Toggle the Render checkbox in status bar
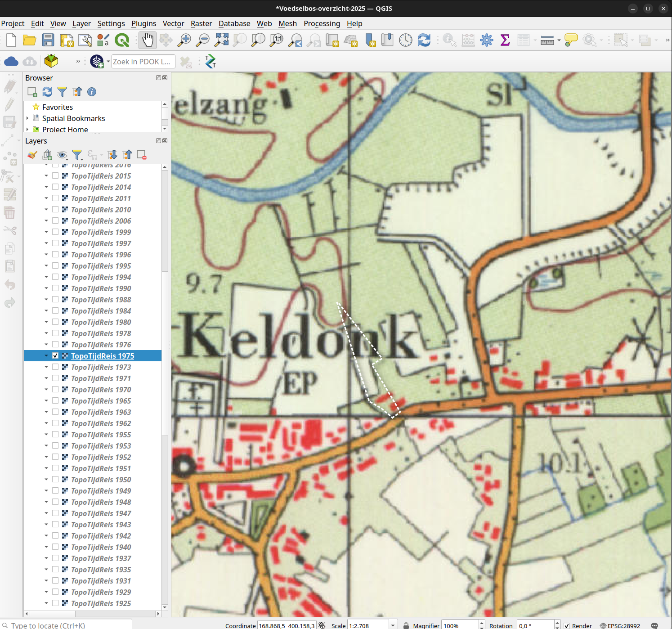672x629 pixels. pos(567,625)
